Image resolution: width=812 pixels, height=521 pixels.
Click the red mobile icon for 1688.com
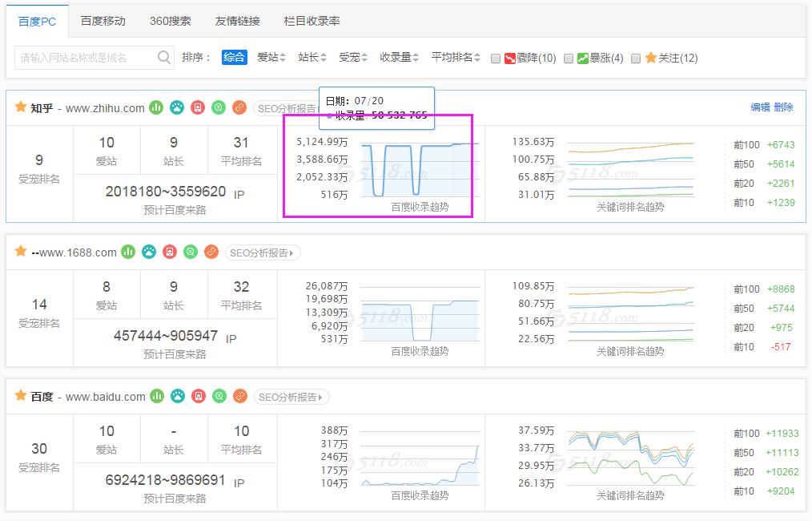tap(169, 252)
